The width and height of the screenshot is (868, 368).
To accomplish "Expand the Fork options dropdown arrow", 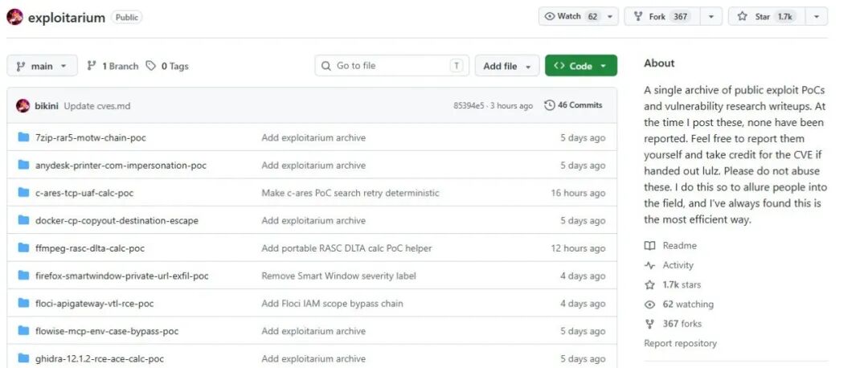I will pyautogui.click(x=710, y=17).
